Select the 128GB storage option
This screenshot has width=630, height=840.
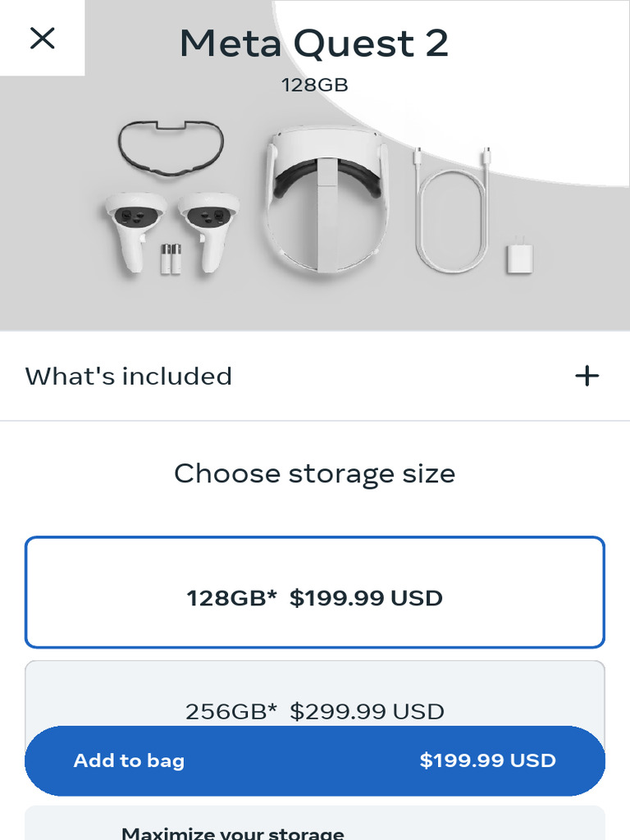[x=315, y=592]
